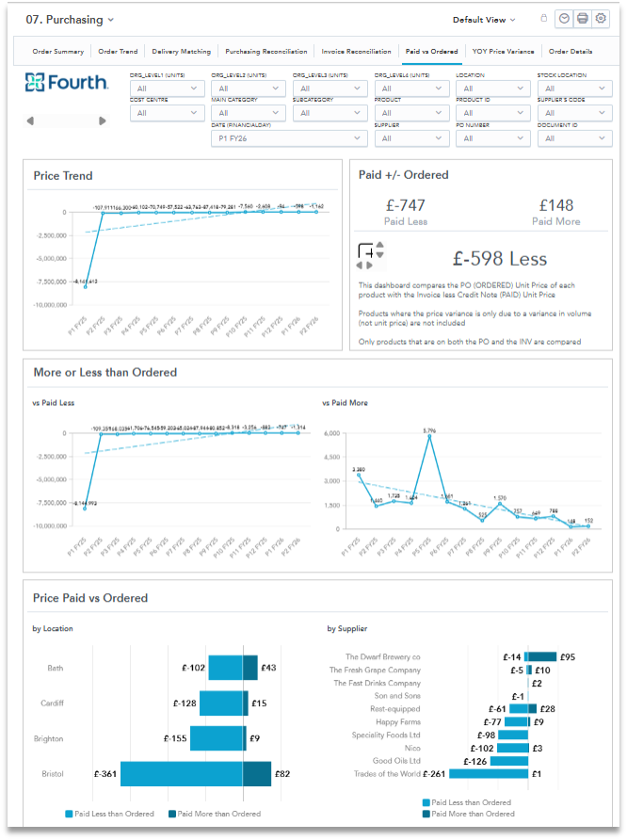This screenshot has height=840, width=627.
Task: Click the Bath location label
Action: [x=56, y=668]
